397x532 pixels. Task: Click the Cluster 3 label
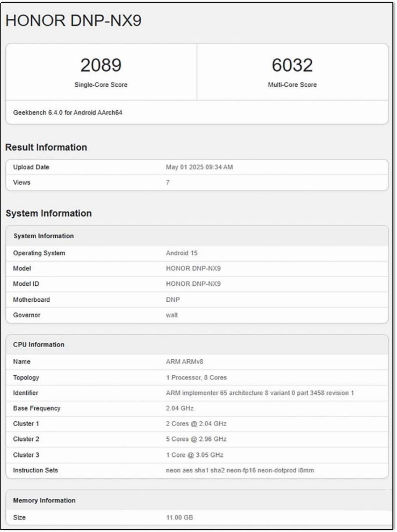[26, 455]
